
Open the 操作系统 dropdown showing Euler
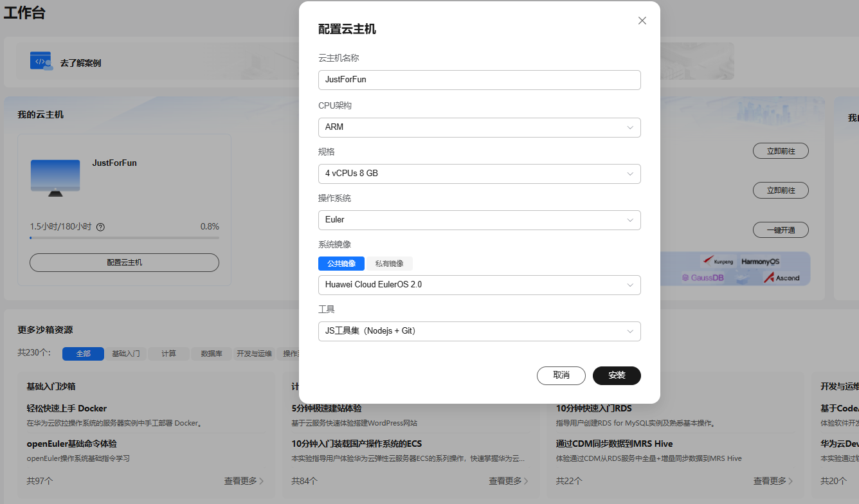(480, 220)
